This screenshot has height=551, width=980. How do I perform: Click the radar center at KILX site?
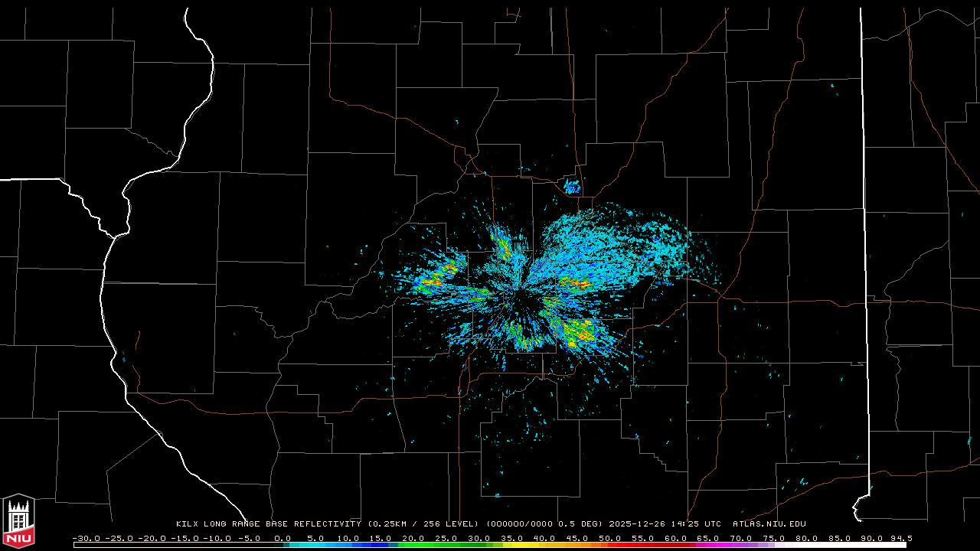(x=519, y=292)
